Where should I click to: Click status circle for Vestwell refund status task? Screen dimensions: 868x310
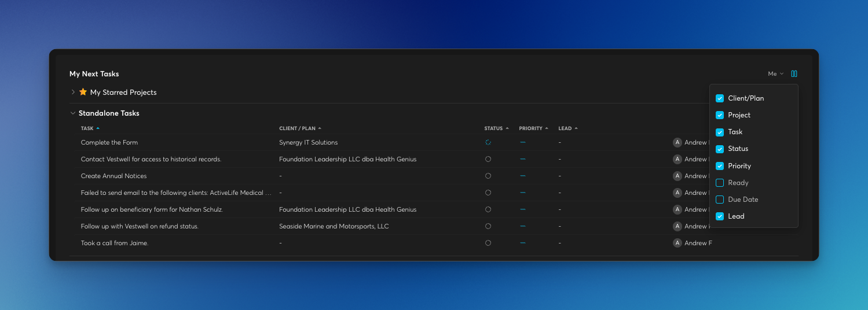488,226
